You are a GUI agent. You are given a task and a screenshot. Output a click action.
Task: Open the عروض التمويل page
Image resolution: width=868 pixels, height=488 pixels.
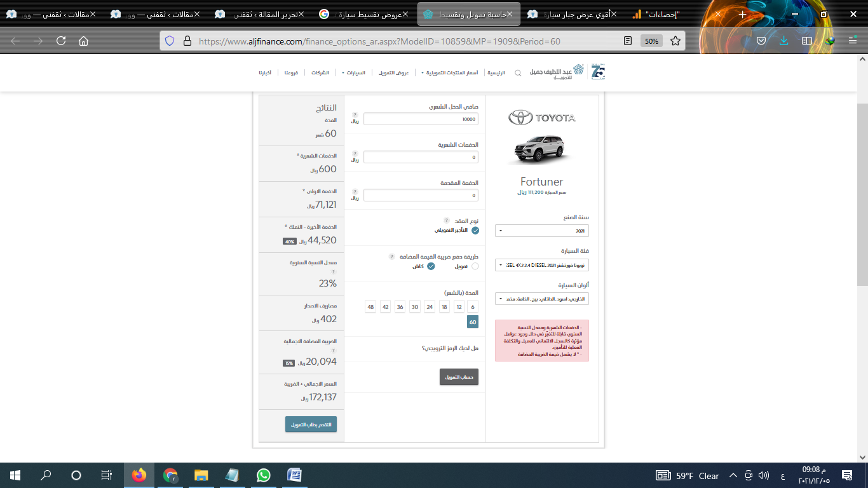click(x=394, y=73)
